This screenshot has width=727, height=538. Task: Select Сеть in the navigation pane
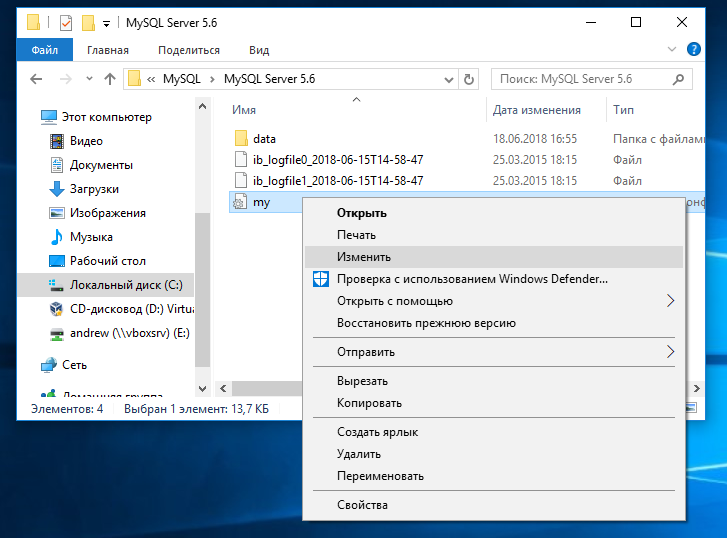click(x=64, y=365)
